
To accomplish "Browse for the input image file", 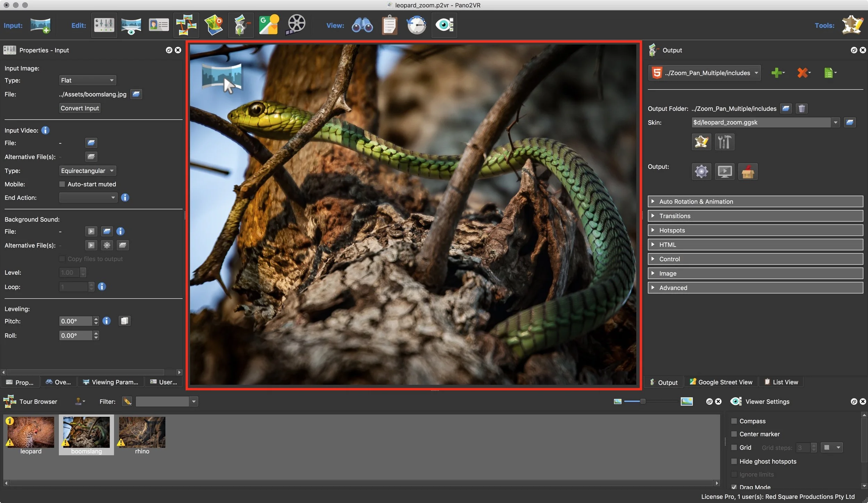I will (x=136, y=94).
